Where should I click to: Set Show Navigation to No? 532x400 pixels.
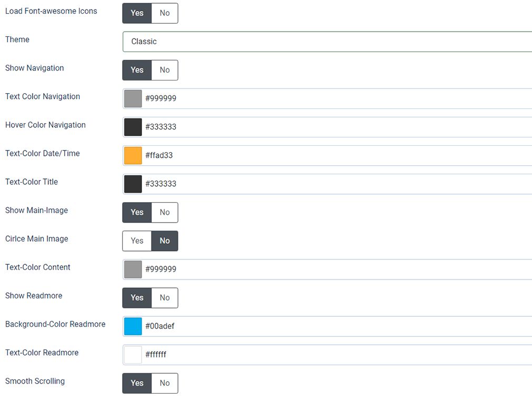click(165, 70)
